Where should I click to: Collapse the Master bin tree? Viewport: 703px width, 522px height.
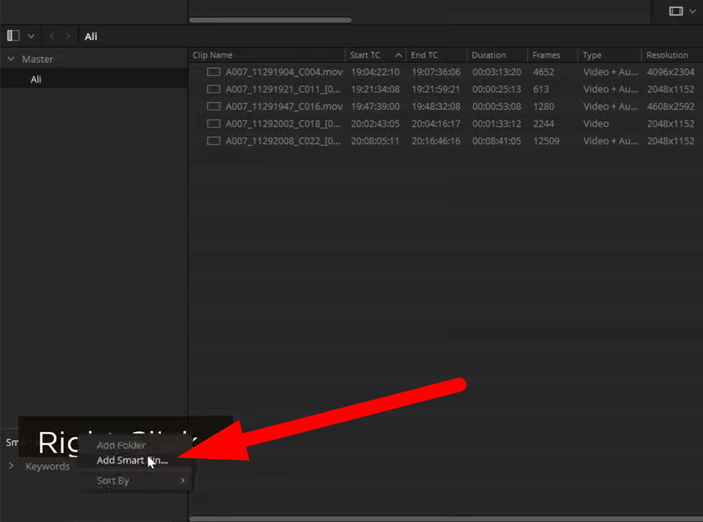coord(11,59)
